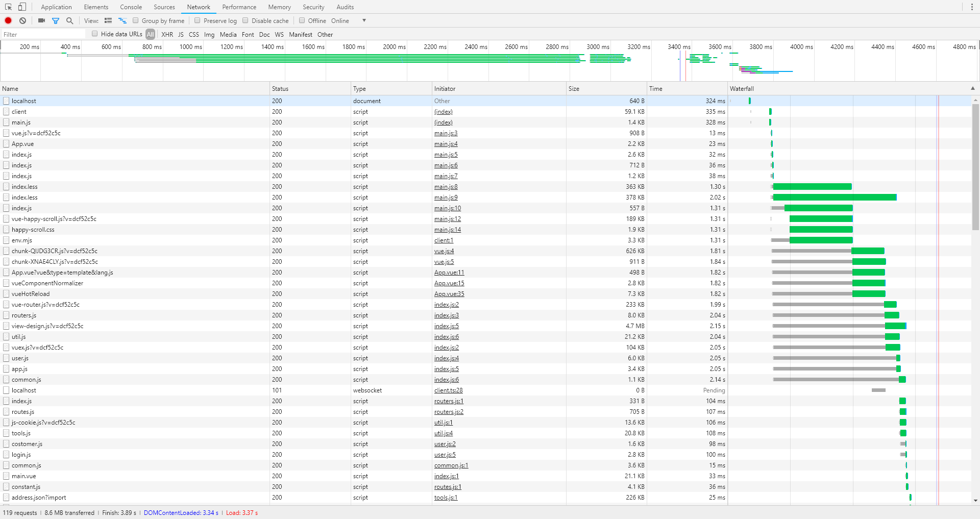
Task: Filter requests by JS
Action: tap(181, 34)
